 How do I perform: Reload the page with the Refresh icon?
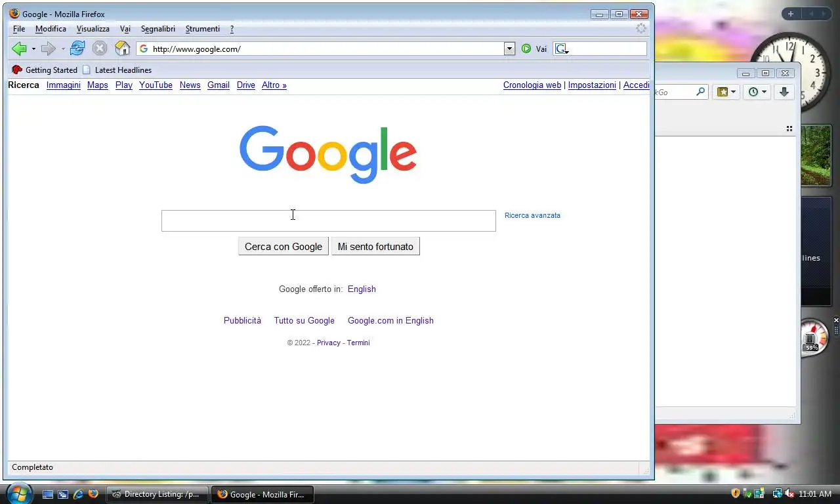[77, 48]
